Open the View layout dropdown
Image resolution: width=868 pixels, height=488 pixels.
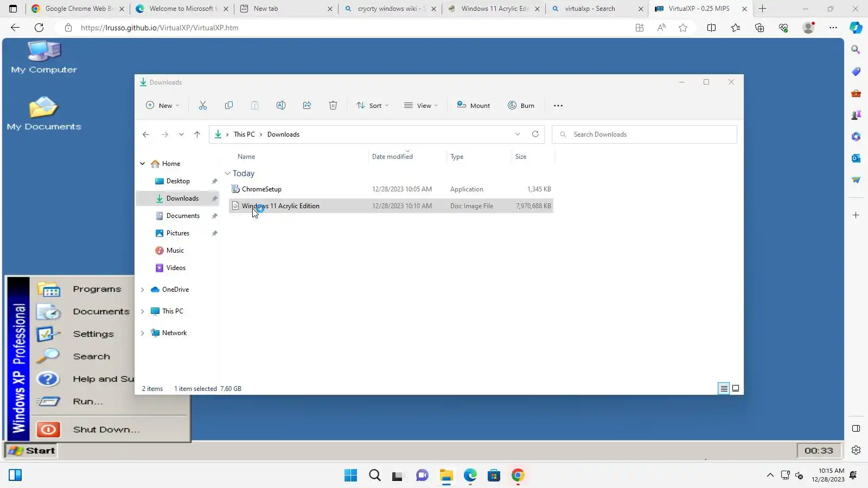(421, 106)
